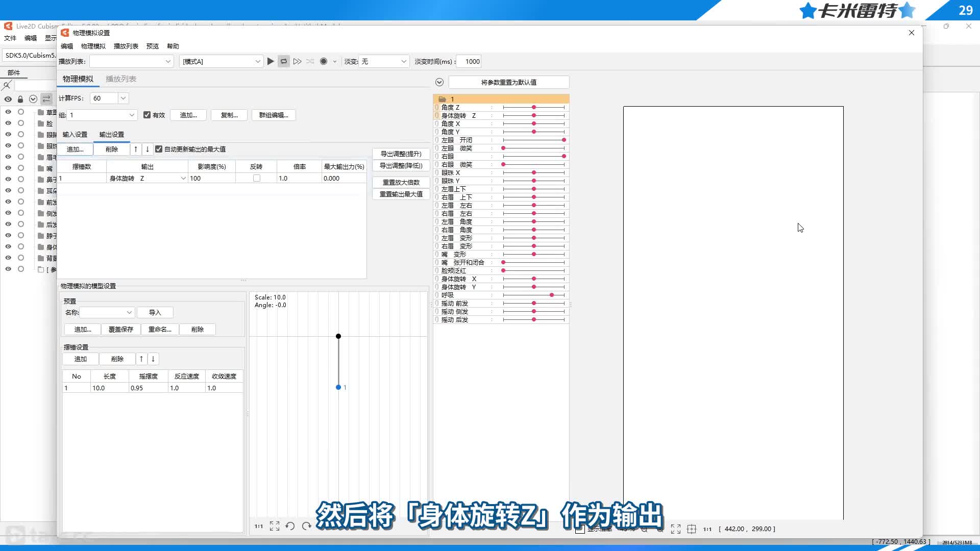980x551 pixels.
Task: Move pendulum row down arrow
Action: [153, 359]
